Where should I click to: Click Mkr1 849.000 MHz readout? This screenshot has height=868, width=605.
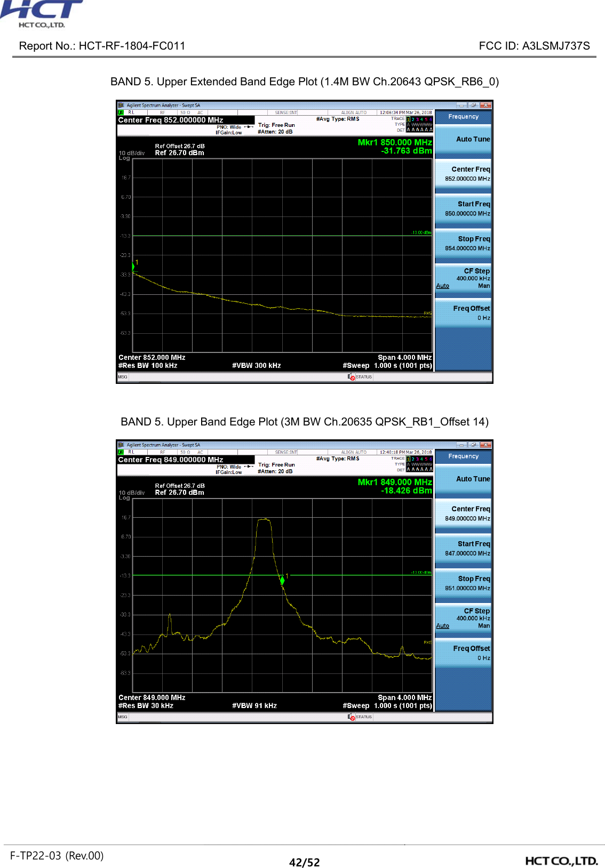tap(395, 482)
